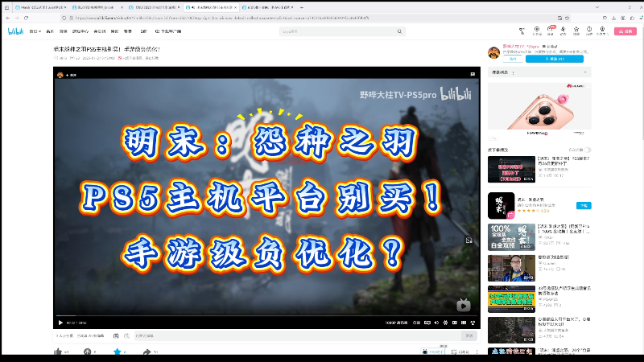The image size is (644, 362).
Task: Switch to the third browser tab
Action: coord(153,7)
